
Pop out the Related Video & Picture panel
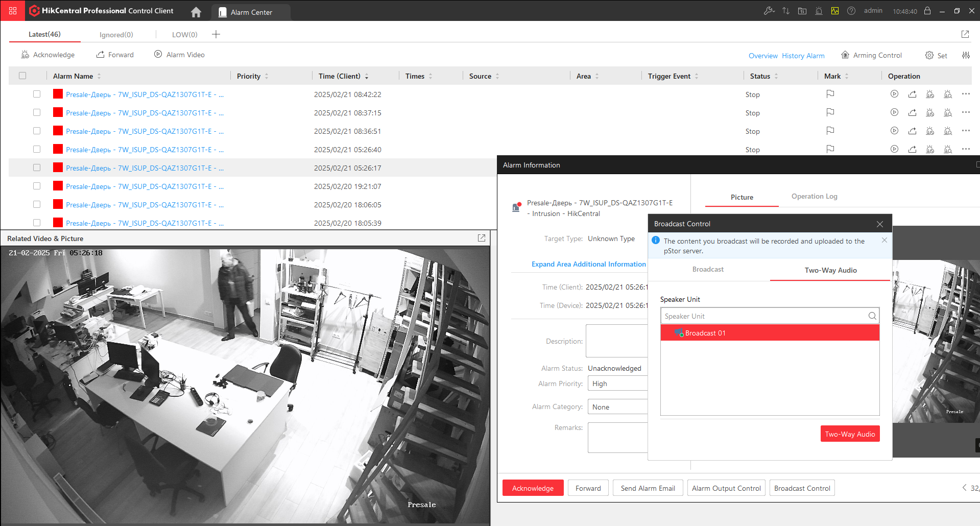(481, 238)
